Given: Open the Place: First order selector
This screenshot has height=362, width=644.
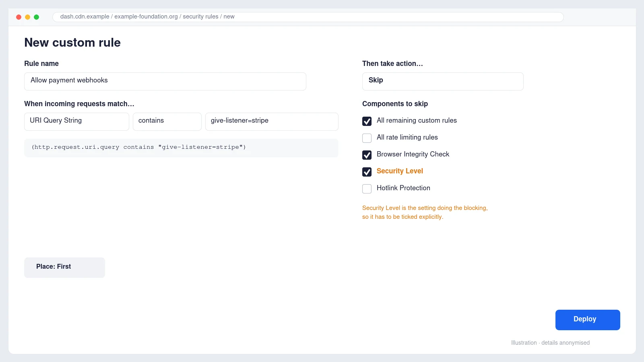Looking at the screenshot, I should 64,267.
